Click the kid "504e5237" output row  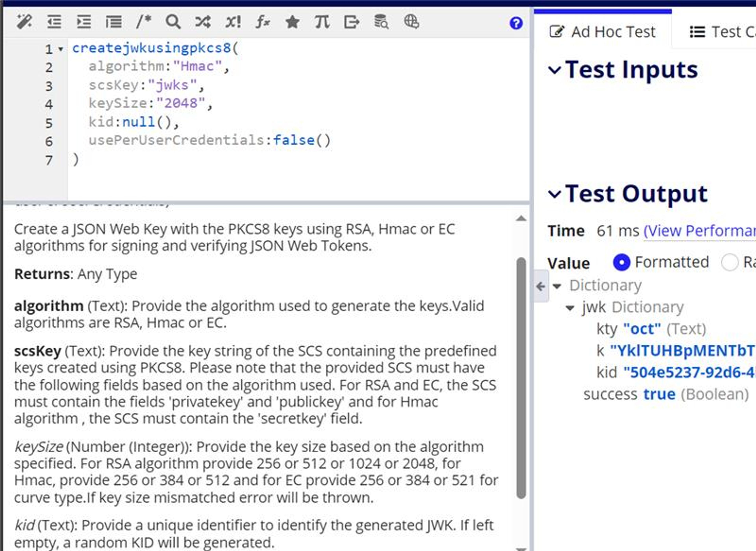click(x=676, y=373)
